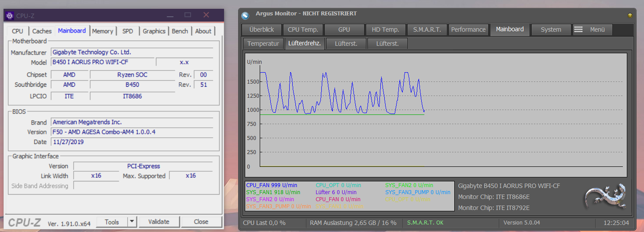Viewport: 644px width, 232px height.
Task: Click the Max. Supported x16 field
Action: [x=191, y=176]
